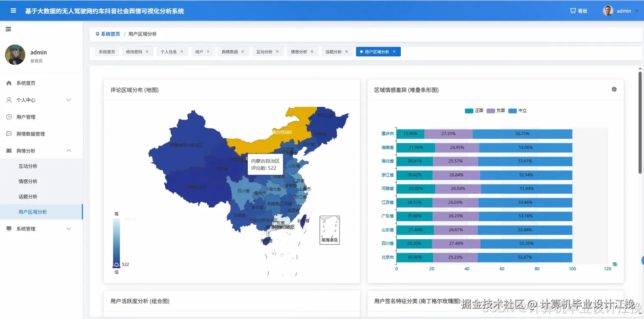The image size is (644, 319).
Task: Toggle the 正面 legend series
Action: 474,111
